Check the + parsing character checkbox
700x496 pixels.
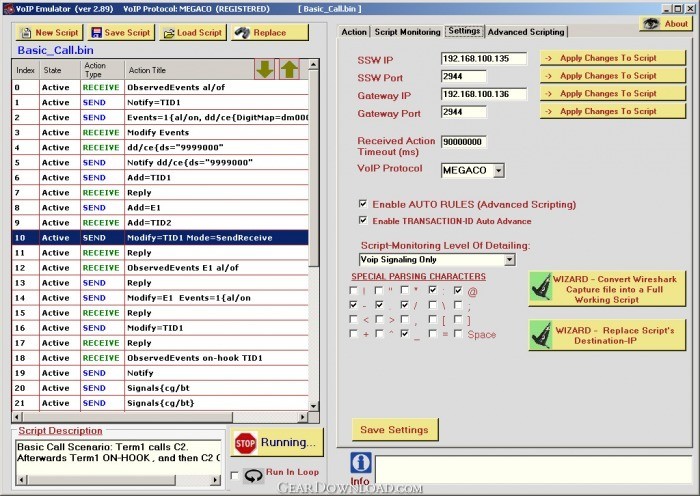[x=353, y=333]
